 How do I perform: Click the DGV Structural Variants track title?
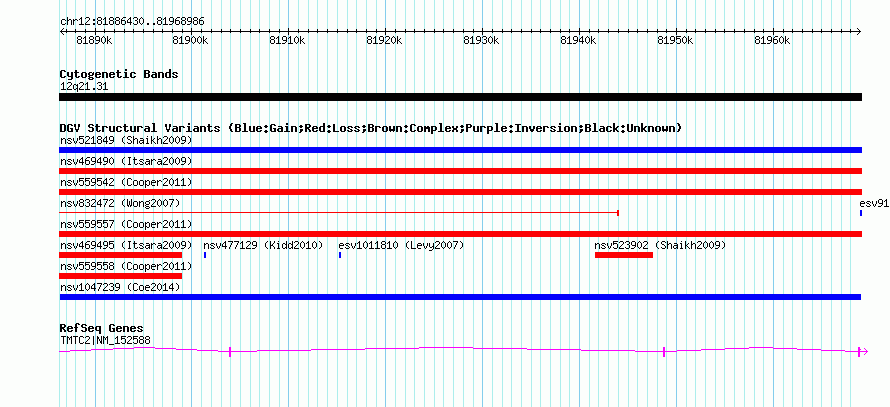(370, 128)
